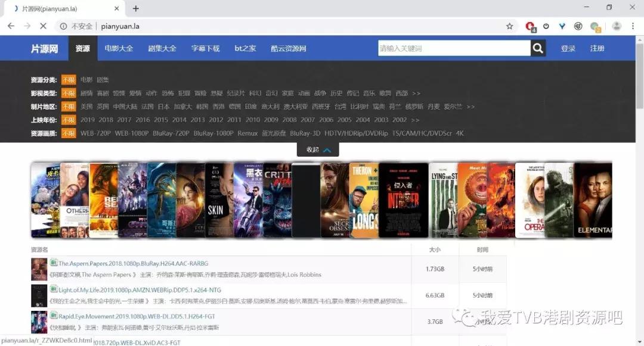Select 不限 in 上映年份 row
Screen dimensions: 644x346
69,120
